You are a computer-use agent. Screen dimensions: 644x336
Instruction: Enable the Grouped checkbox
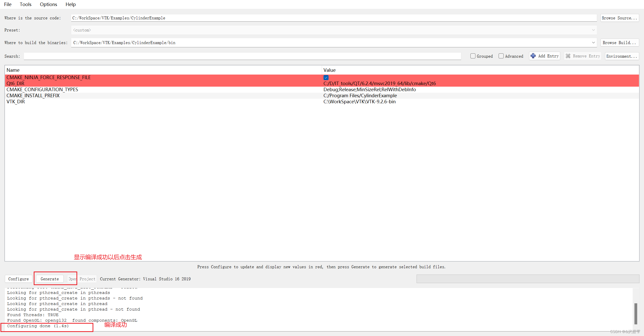(473, 56)
